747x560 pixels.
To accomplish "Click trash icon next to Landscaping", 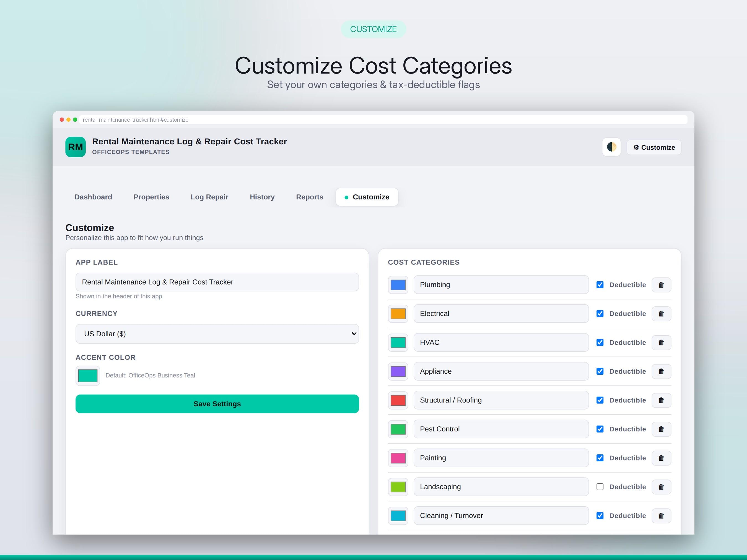I will [x=661, y=487].
